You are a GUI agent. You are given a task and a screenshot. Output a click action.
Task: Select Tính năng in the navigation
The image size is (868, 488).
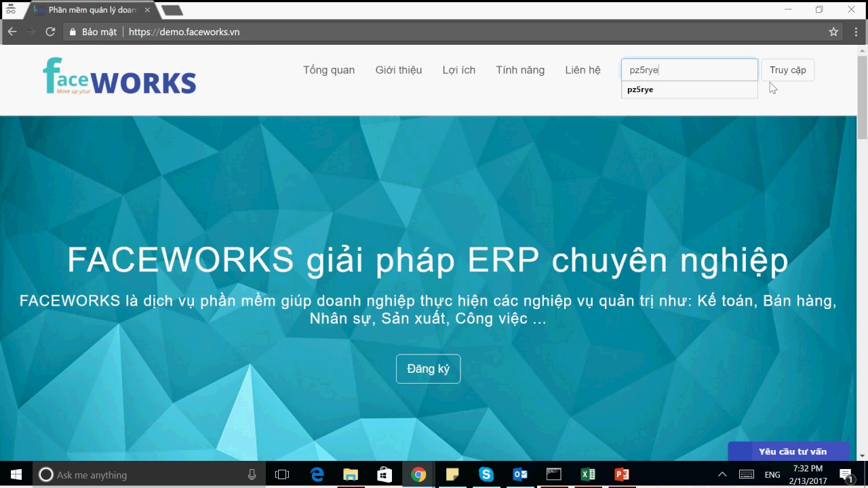pos(520,70)
